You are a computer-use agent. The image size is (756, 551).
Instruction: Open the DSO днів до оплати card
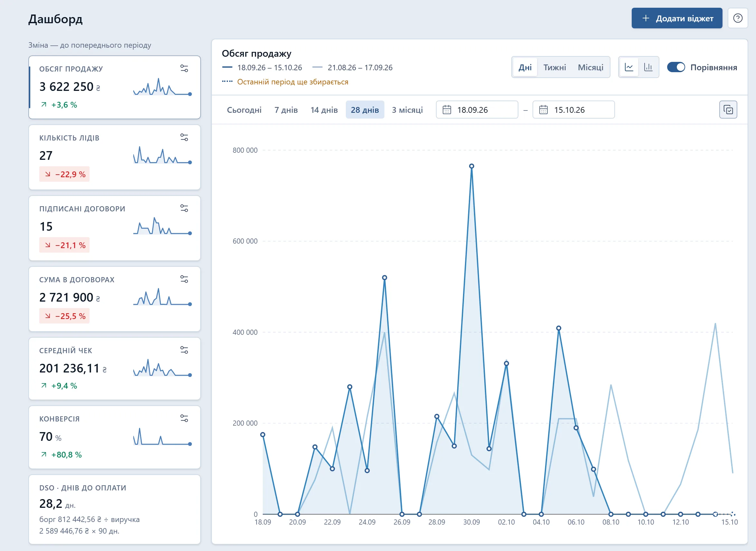coord(114,509)
